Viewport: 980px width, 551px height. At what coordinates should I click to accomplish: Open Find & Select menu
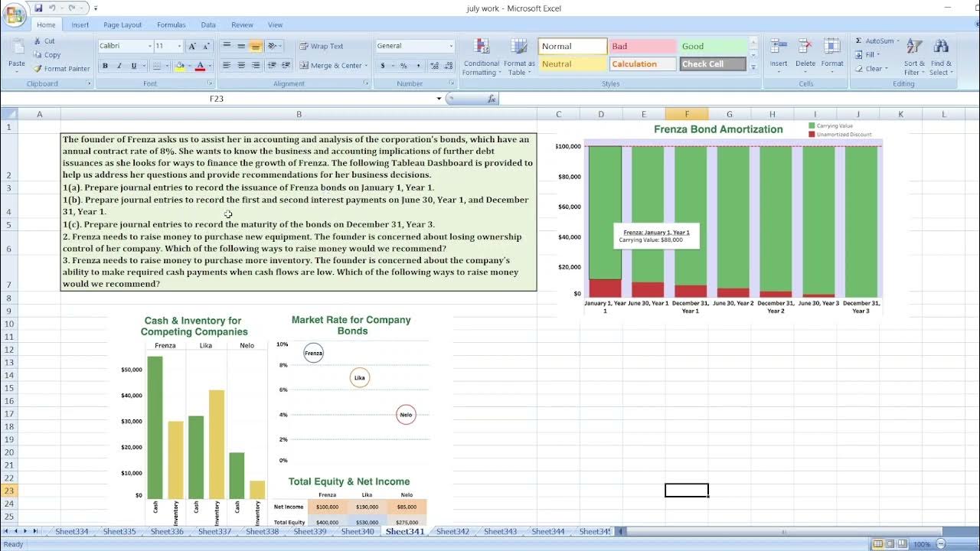941,58
